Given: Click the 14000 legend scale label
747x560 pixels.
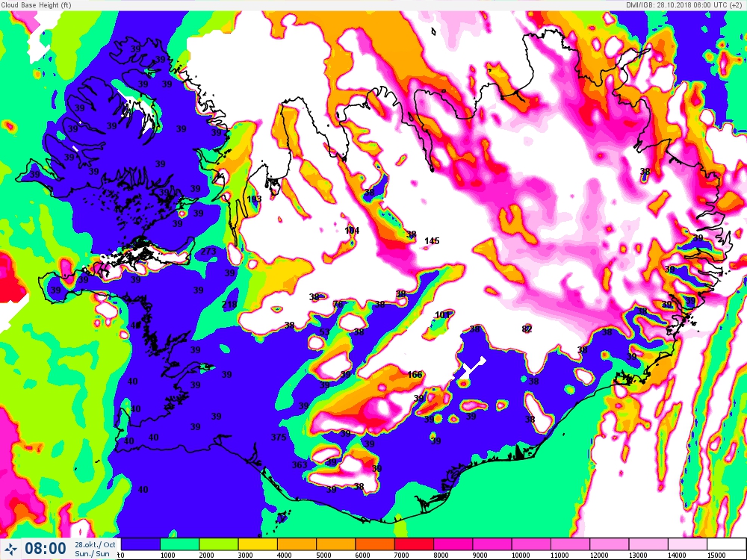Looking at the screenshot, I should point(677,556).
